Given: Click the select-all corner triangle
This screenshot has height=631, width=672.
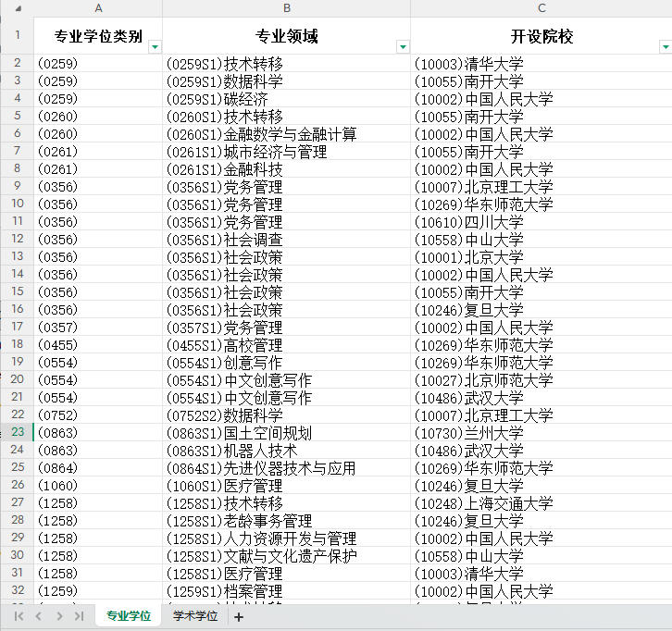Looking at the screenshot, I should coord(18,8).
